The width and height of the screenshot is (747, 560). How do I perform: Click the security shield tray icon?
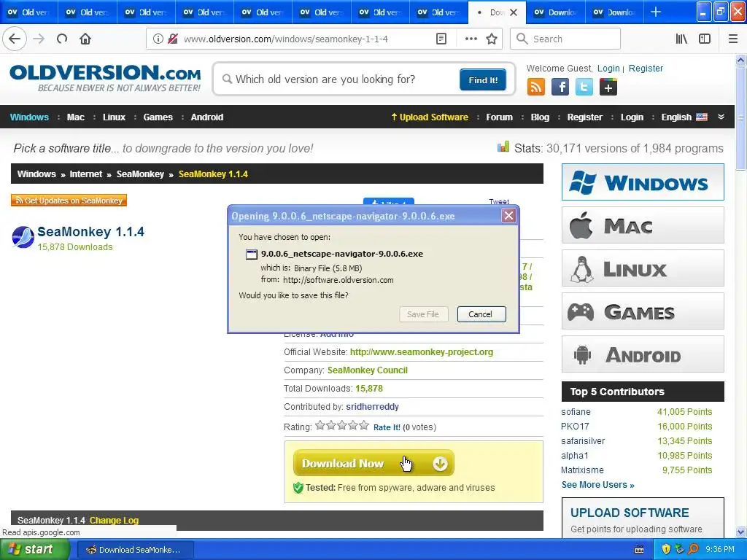[666, 549]
